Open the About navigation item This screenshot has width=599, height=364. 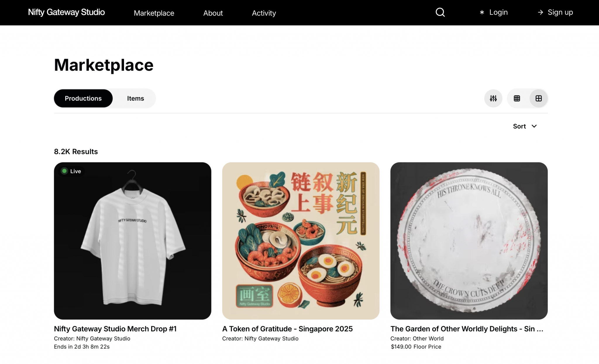[213, 13]
